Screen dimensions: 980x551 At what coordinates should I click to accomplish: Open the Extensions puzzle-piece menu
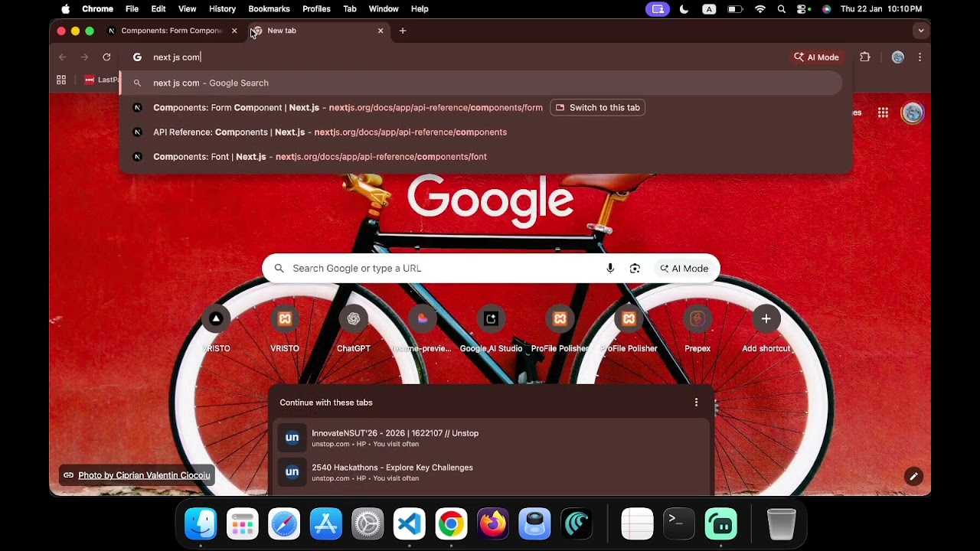point(865,57)
